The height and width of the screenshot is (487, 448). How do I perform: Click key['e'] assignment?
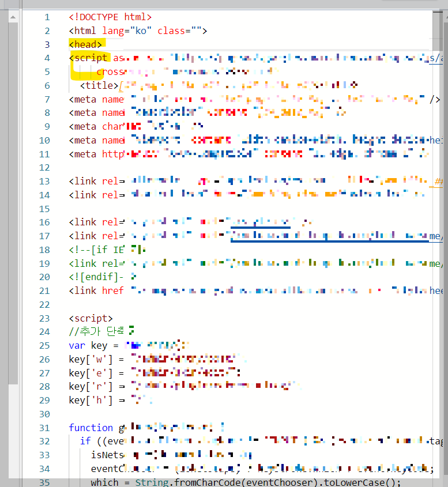(x=96, y=373)
